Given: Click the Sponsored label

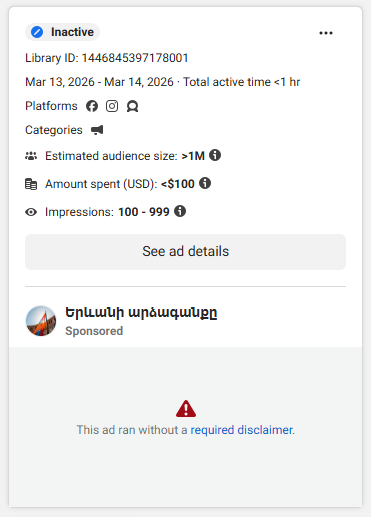Looking at the screenshot, I should pos(94,331).
